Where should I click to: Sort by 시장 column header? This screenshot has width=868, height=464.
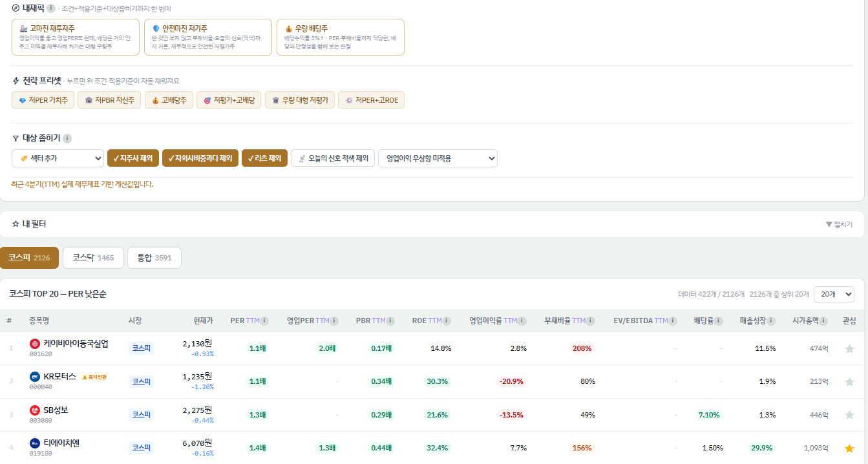pos(135,321)
